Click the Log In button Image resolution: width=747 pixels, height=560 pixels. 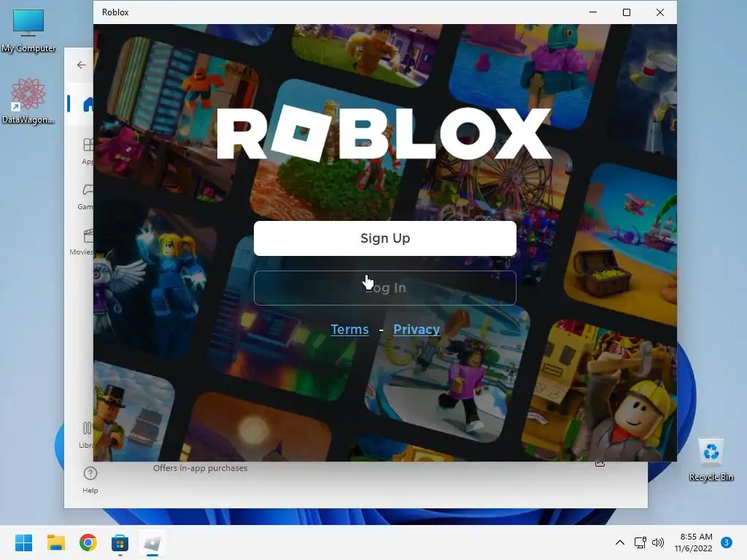click(385, 288)
